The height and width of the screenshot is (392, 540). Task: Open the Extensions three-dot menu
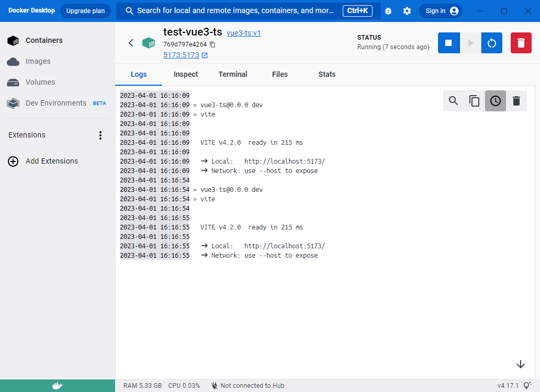click(100, 135)
